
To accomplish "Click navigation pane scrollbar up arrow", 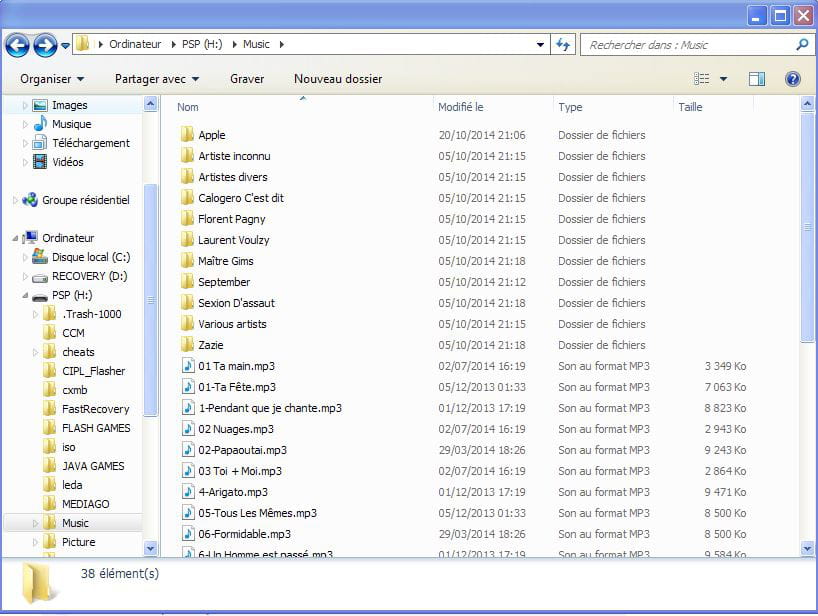I will click(150, 104).
